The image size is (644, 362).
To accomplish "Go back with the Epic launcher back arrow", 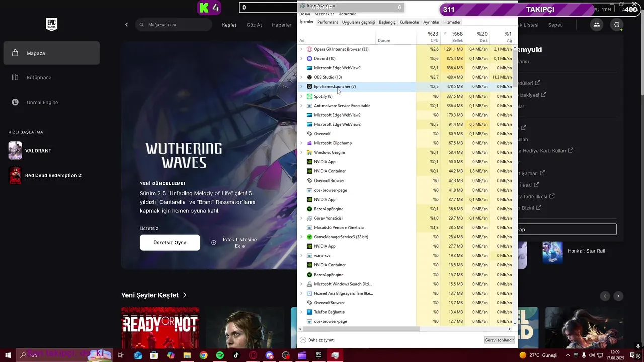I will [126, 25].
